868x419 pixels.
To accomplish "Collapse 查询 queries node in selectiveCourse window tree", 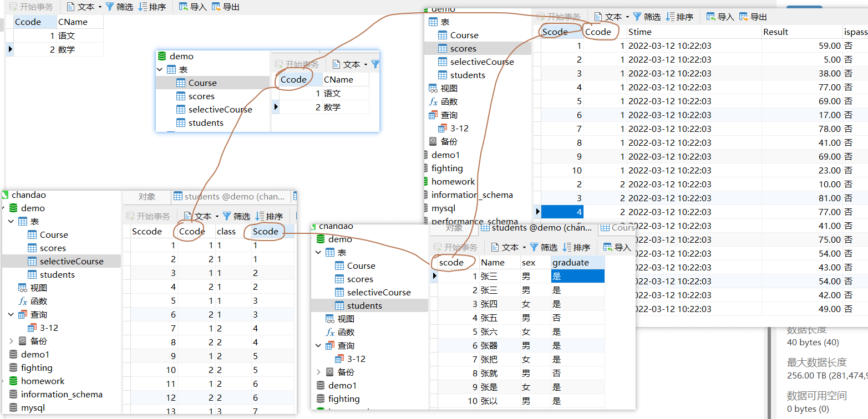I will [x=11, y=315].
